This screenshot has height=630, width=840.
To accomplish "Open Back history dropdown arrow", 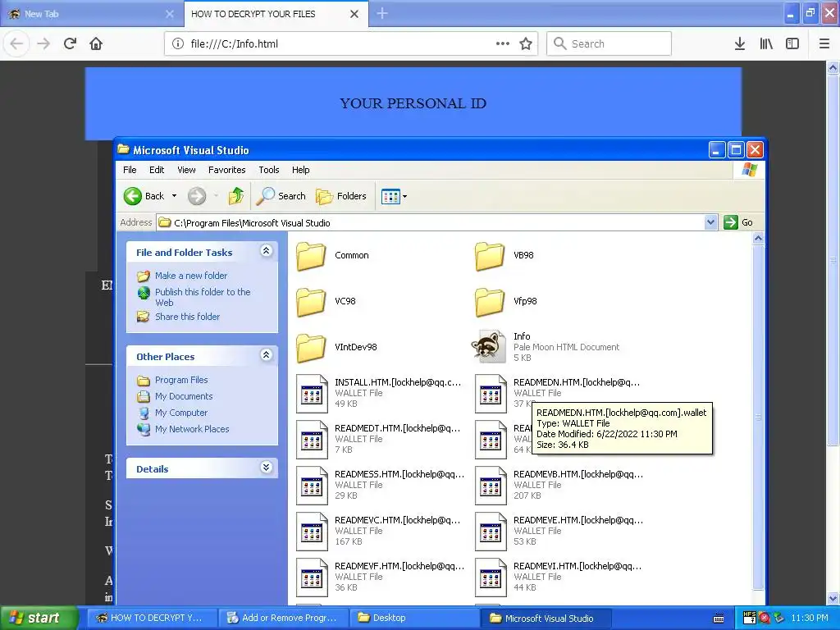I will tap(174, 196).
